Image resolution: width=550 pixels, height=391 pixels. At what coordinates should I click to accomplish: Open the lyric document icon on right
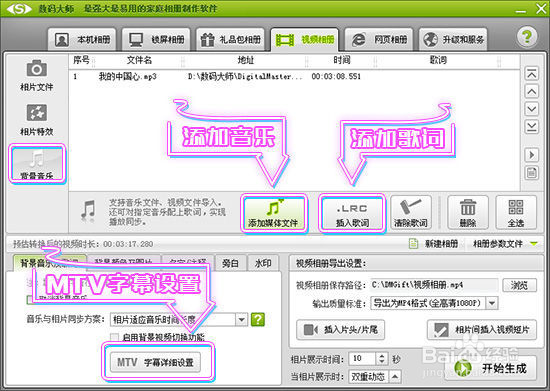click(531, 173)
